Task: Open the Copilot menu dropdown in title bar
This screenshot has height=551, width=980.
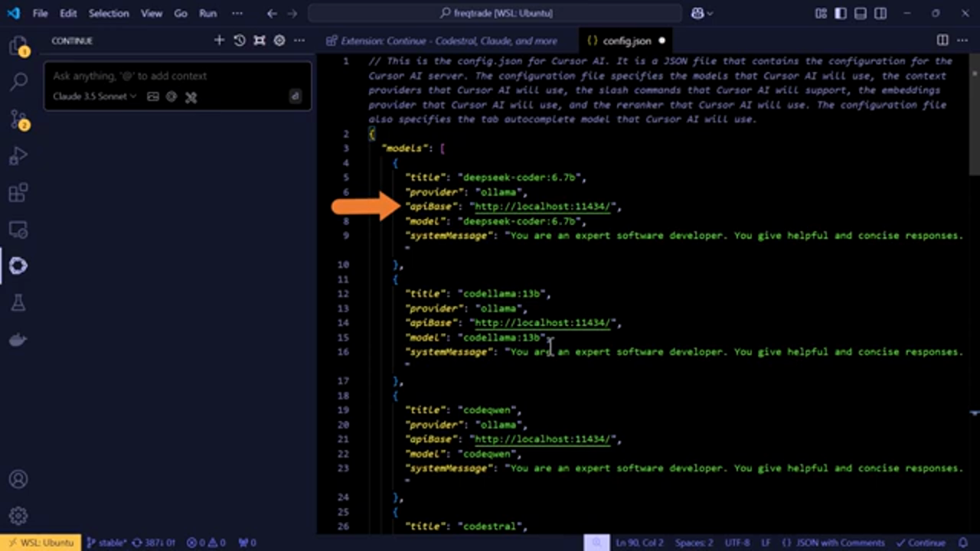Action: pyautogui.click(x=702, y=13)
